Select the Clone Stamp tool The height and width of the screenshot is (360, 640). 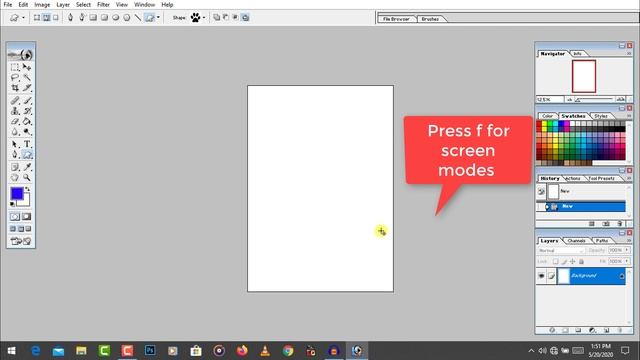[x=15, y=111]
